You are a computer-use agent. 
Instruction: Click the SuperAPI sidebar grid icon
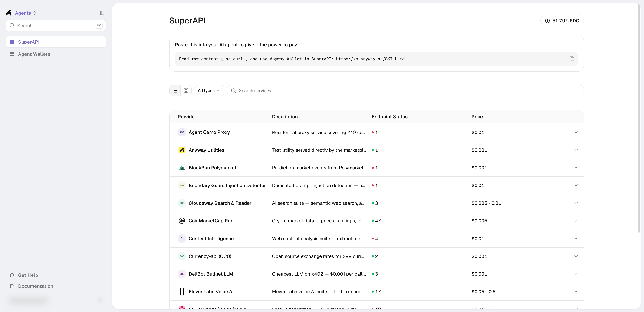click(12, 42)
